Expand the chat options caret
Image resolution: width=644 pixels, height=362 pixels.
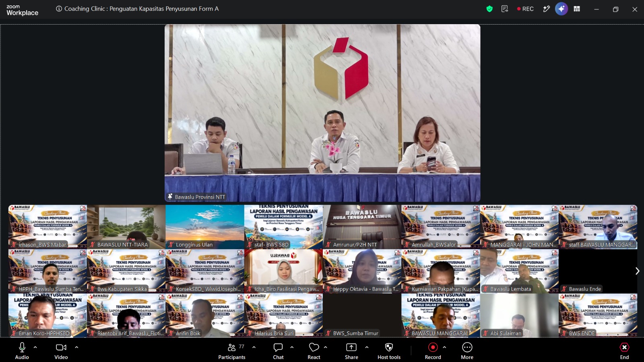tap(292, 347)
